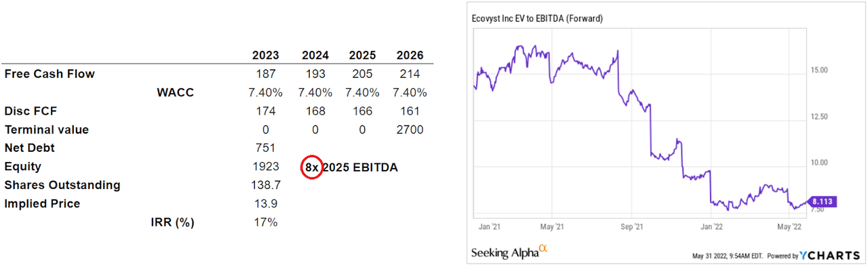
Task: Select the Equity value 1923
Action: pos(265,167)
